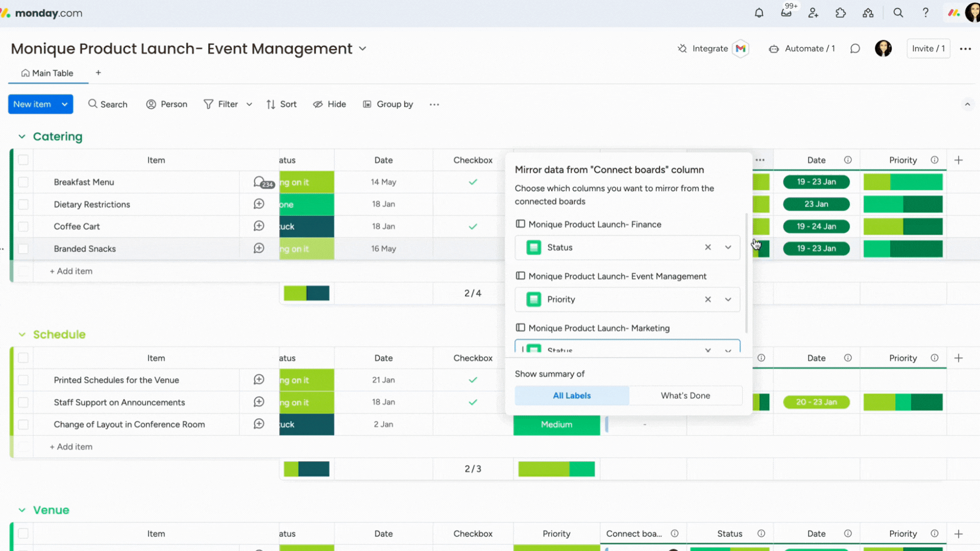Image resolution: width=980 pixels, height=551 pixels.
Task: Expand Finance board Status column dropdown
Action: [x=728, y=247]
